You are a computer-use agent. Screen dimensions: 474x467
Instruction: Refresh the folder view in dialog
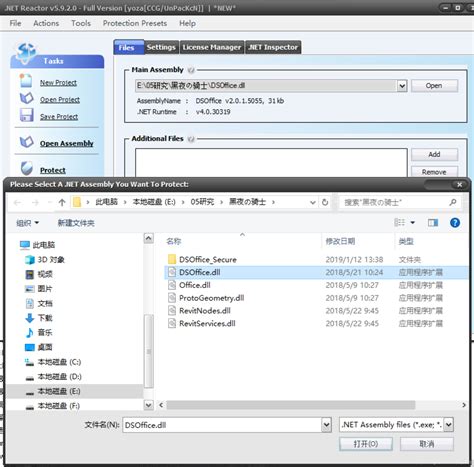(325, 202)
